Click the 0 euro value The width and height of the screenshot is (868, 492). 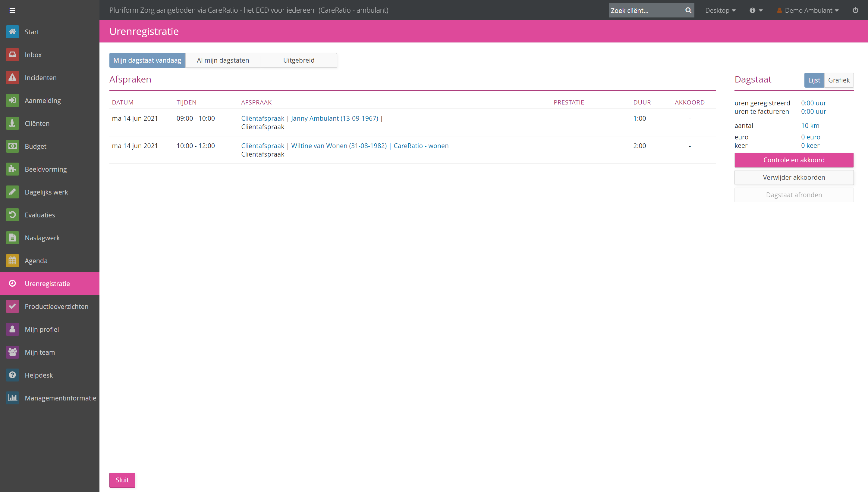click(810, 137)
